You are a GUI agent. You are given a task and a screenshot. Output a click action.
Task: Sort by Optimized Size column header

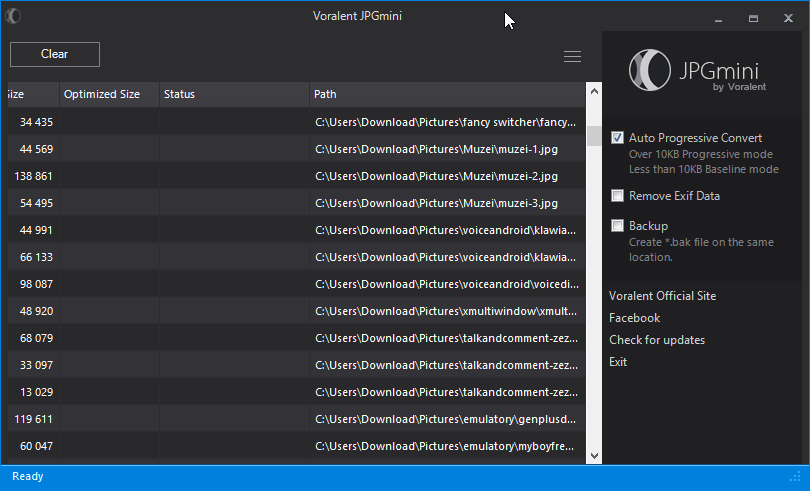click(x=110, y=94)
